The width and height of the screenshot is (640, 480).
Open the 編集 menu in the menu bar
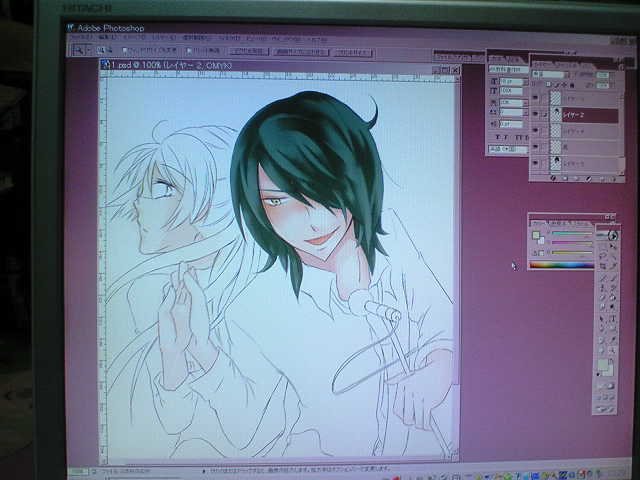click(107, 38)
